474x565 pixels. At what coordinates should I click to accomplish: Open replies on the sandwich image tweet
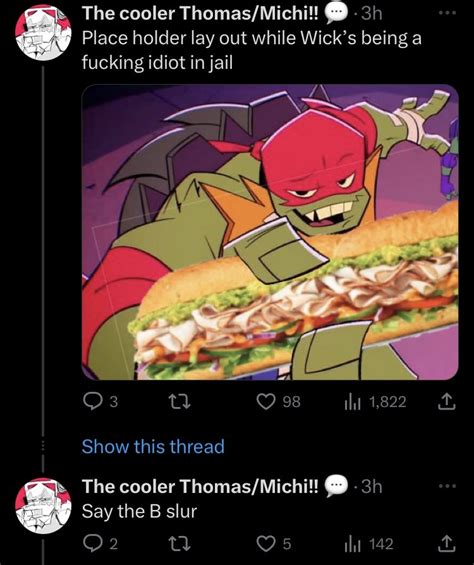point(100,401)
